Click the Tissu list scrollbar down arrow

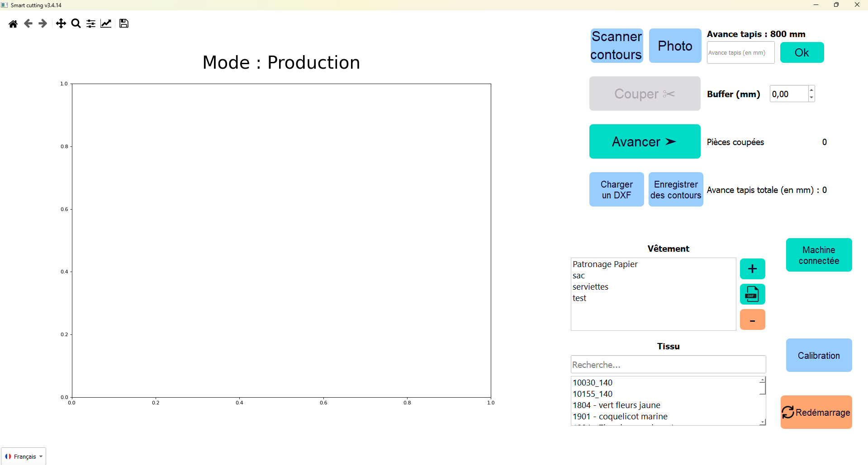(763, 422)
